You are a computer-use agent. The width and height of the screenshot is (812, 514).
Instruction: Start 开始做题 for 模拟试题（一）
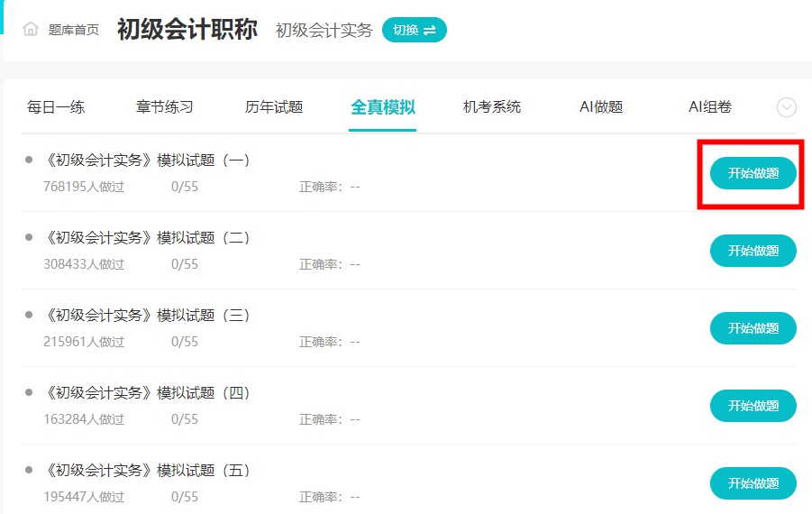point(753,173)
